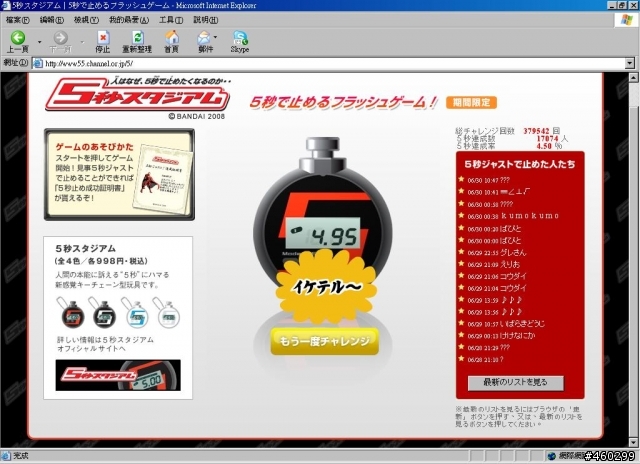Screen dimensions: 640x464
Task: Click the Back arrow toolbar icon
Action: 18,38
